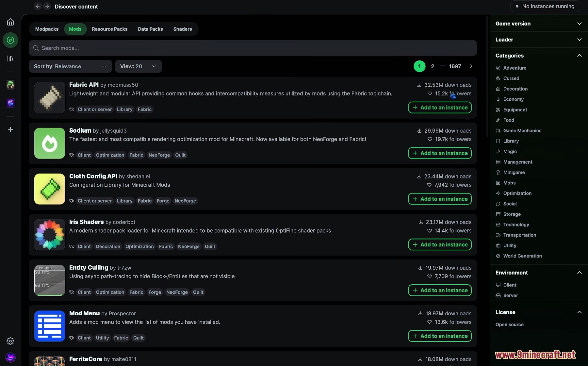Add Entity Culling to an instance
This screenshot has width=588, height=366.
(x=440, y=290)
